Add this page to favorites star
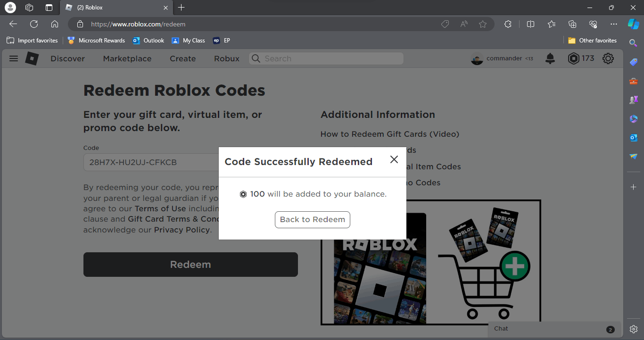 coord(483,24)
